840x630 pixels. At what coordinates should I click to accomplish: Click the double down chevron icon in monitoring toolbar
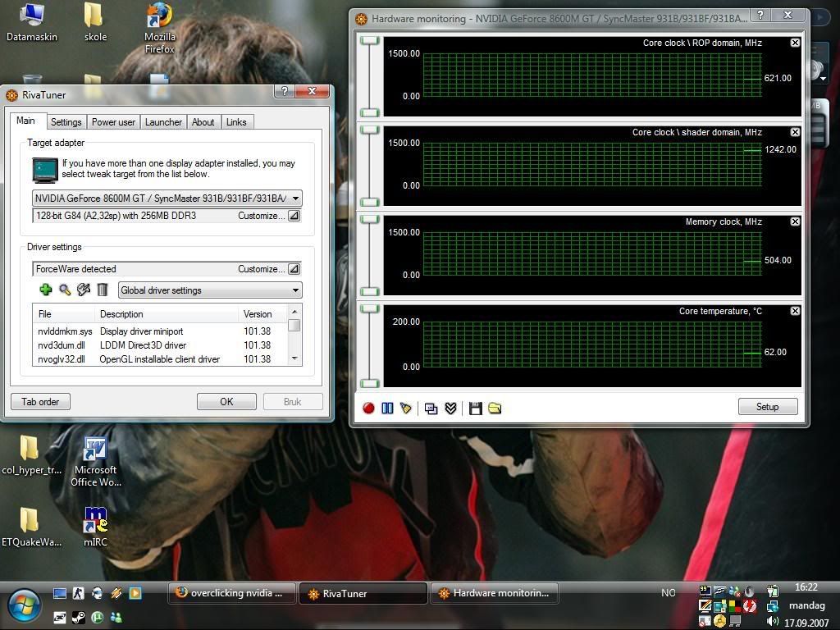pos(450,409)
